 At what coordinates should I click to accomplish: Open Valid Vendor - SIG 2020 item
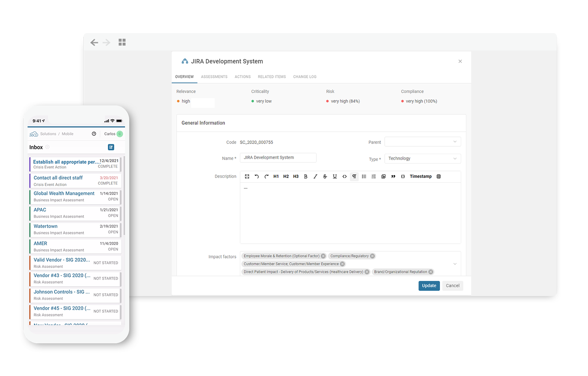(x=75, y=263)
